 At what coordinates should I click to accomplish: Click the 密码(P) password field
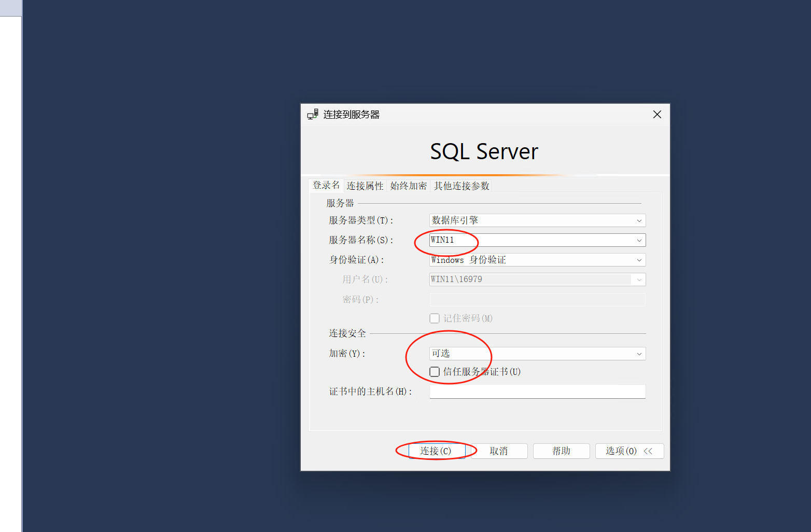click(x=537, y=299)
